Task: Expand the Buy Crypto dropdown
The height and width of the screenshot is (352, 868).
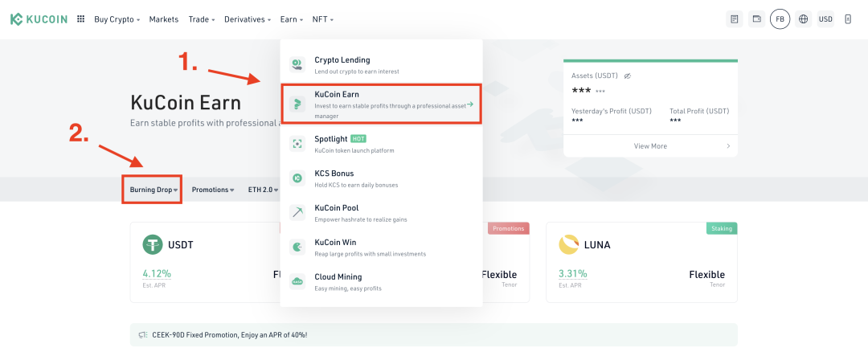Action: coord(117,19)
